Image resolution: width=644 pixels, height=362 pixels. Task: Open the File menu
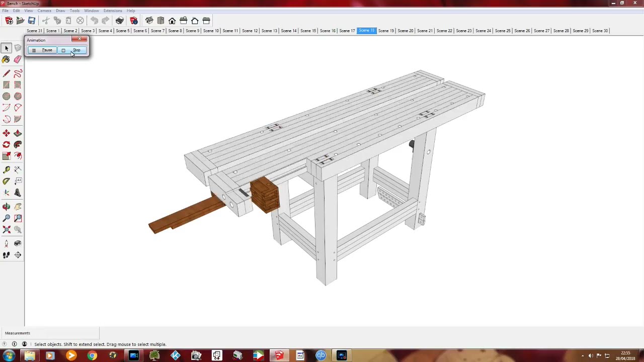click(5, 11)
